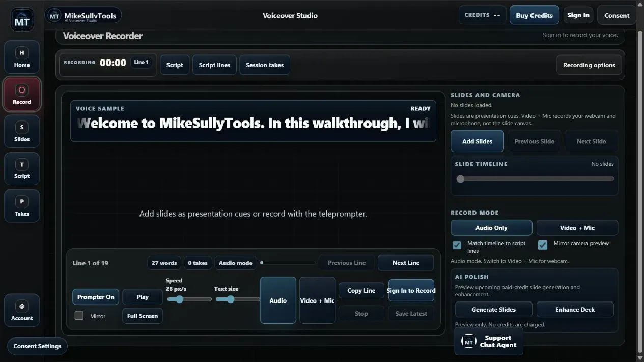The image size is (644, 362).
Task: Go to Previous Line
Action: click(x=347, y=263)
